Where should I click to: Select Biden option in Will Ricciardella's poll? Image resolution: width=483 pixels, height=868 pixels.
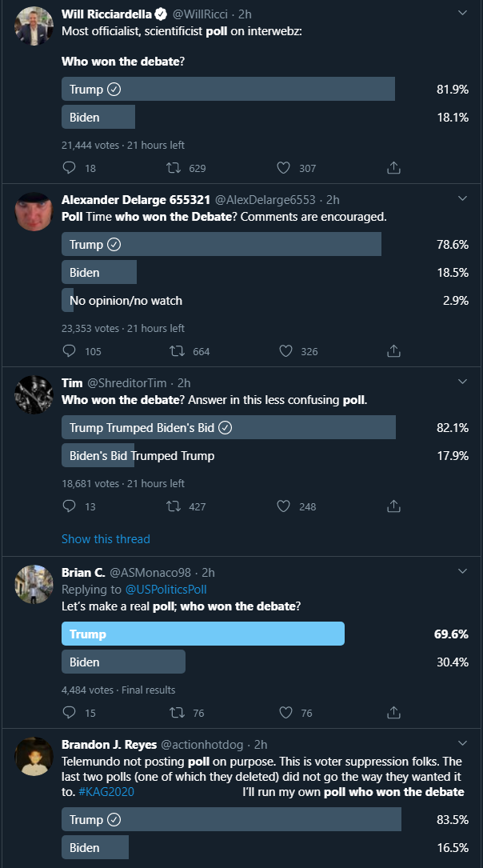[x=98, y=118]
